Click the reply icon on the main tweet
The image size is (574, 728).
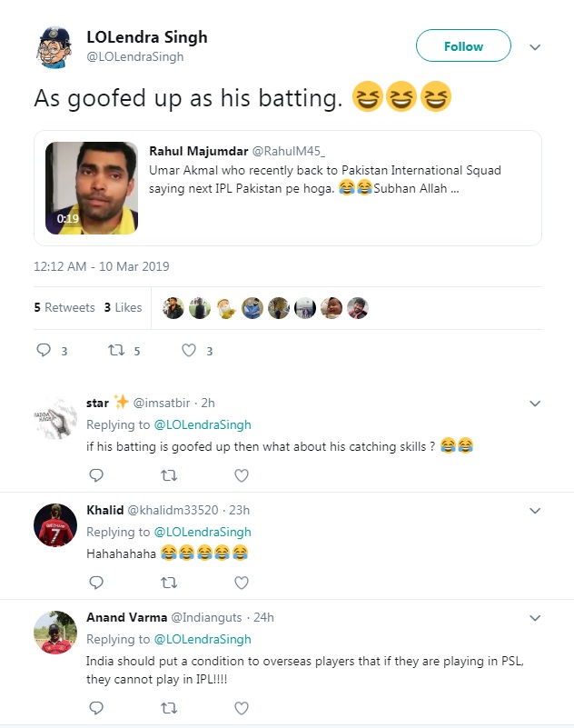pyautogui.click(x=44, y=350)
